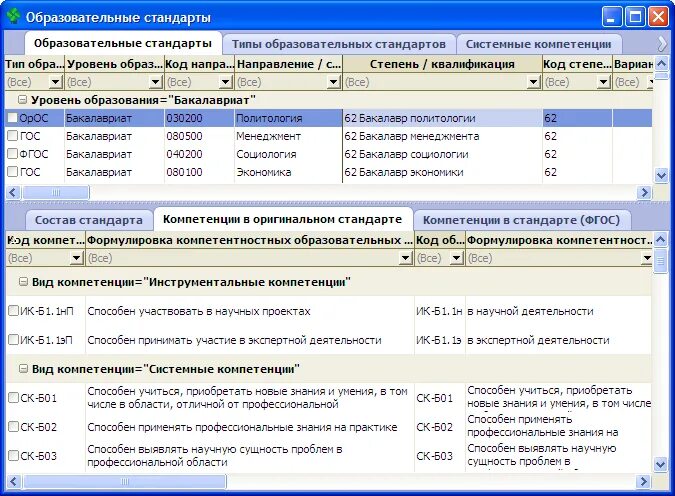Open filter dropdown under Код об... column

coord(456,258)
